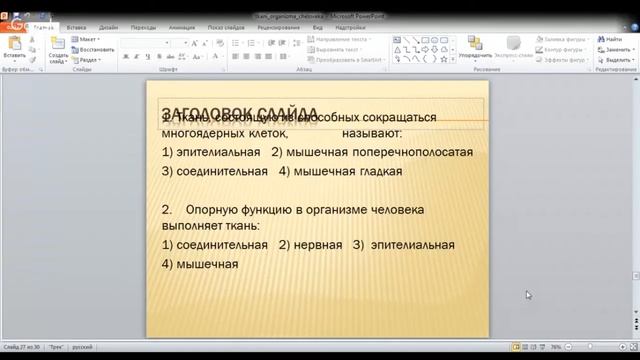640x360 pixels.
Task: Click the Найти find button
Action: pos(610,39)
